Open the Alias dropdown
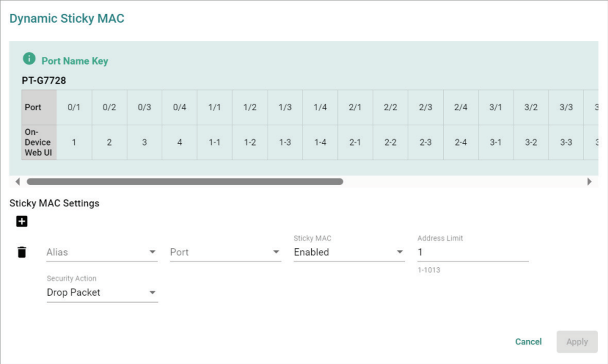608x364 pixels. [x=102, y=252]
